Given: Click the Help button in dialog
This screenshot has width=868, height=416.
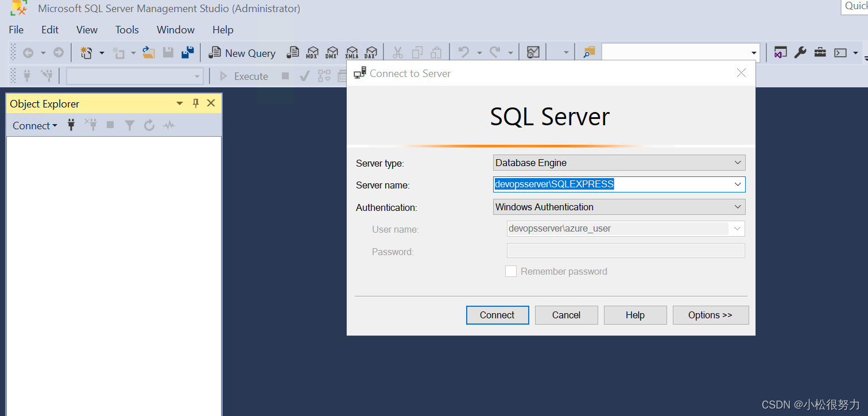Looking at the screenshot, I should coord(635,315).
